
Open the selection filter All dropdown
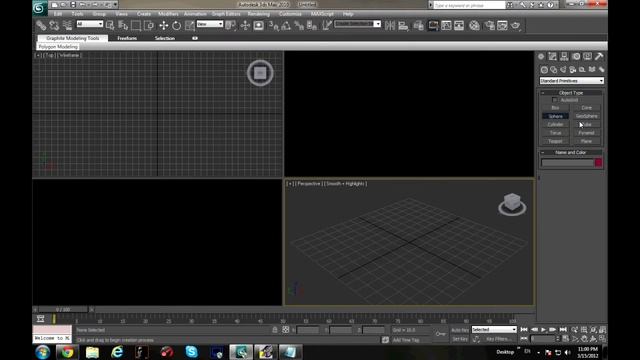point(89,24)
